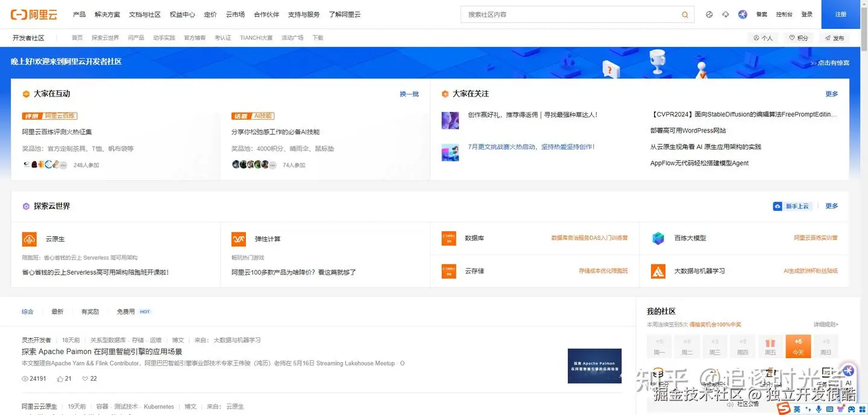868x415 pixels.
Task: Click 点击有惊喜 on the banner
Action: pyautogui.click(x=831, y=63)
